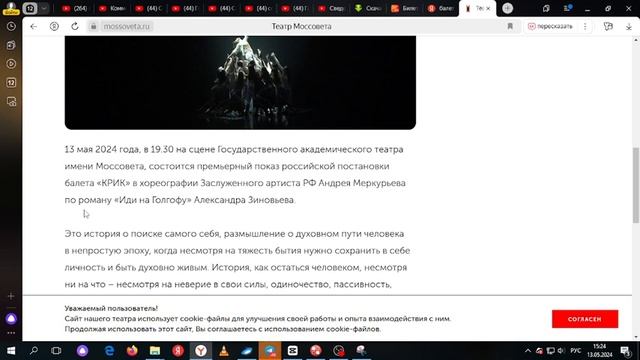
Task: Open the Yandex ID icon beside back arrow
Action: (54, 27)
